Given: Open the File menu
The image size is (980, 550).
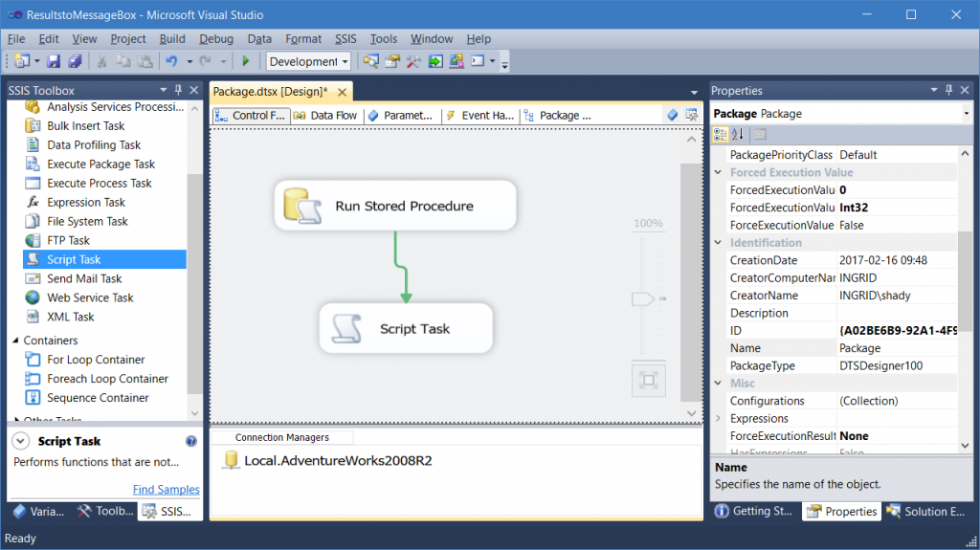Looking at the screenshot, I should (x=16, y=39).
